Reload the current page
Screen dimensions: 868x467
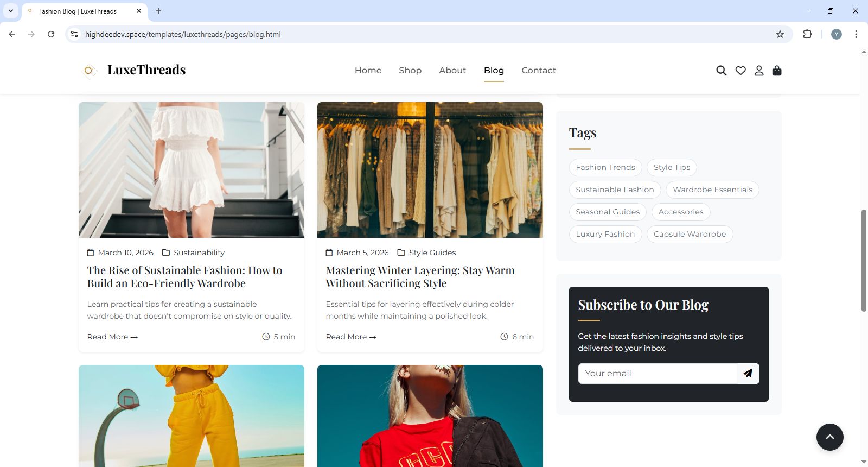[x=51, y=34]
